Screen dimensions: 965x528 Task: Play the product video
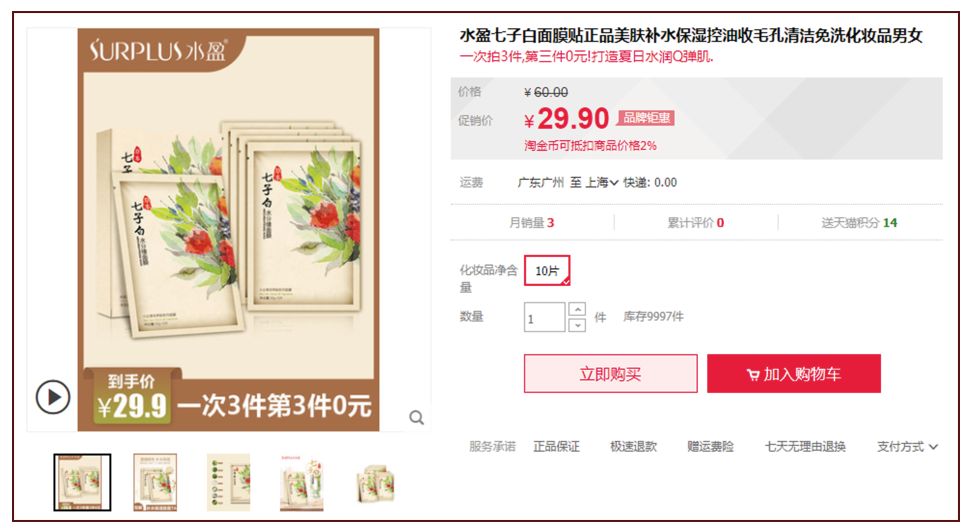tap(53, 397)
